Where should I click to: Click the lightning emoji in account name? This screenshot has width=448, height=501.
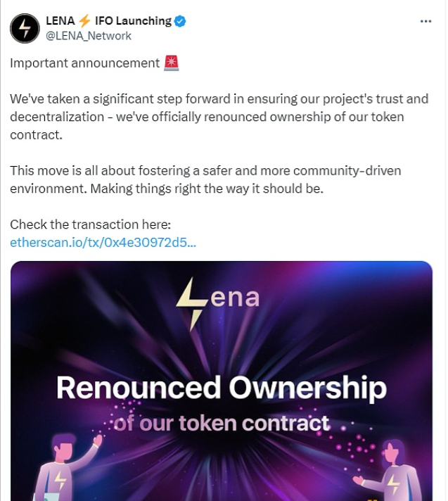tap(84, 21)
